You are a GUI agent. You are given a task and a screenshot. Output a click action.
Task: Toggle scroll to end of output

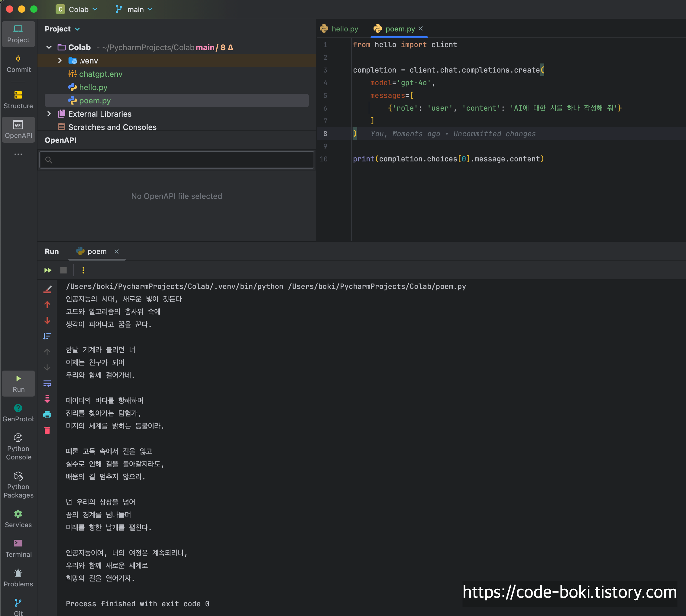47,399
